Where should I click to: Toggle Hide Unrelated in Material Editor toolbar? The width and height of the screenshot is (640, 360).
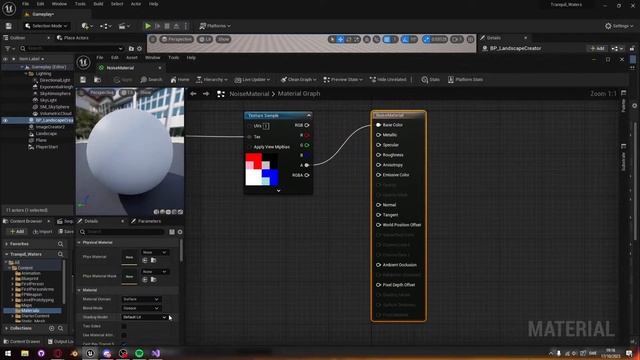(x=388, y=80)
